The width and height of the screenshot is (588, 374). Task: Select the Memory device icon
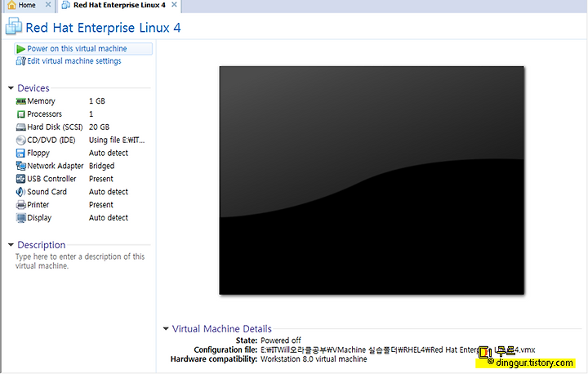click(20, 101)
